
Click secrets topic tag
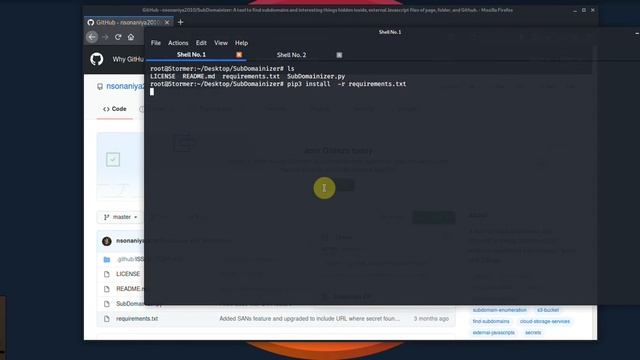pyautogui.click(x=533, y=333)
